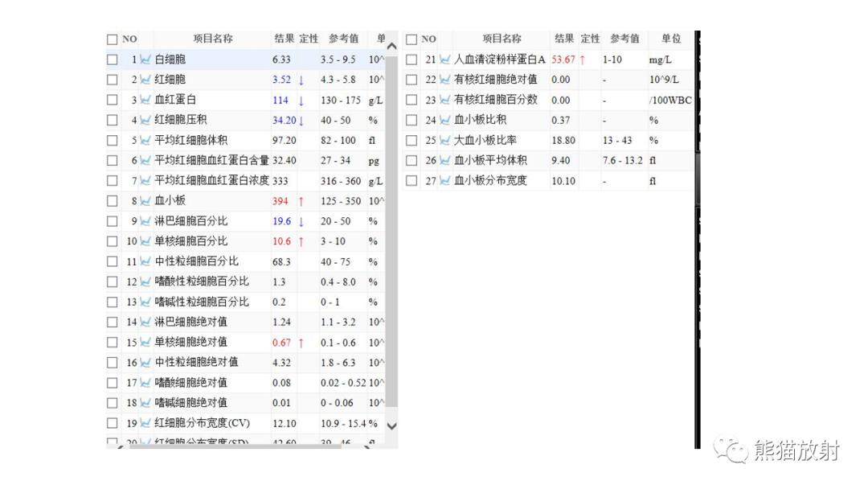Tick the select-all checkbox in left table header
Image resolution: width=868 pixels, height=489 pixels.
point(113,39)
